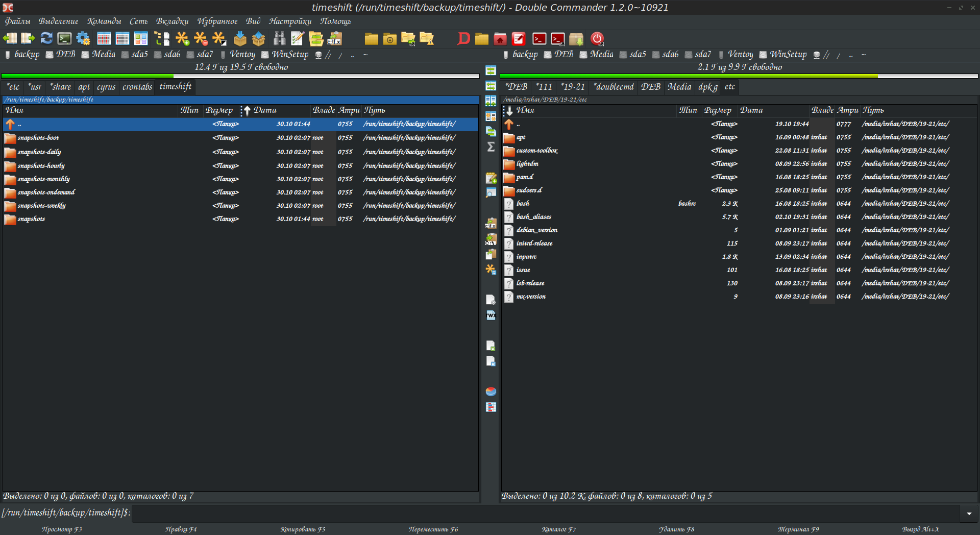Click the red home folder icon
This screenshot has height=535, width=980.
click(500, 39)
